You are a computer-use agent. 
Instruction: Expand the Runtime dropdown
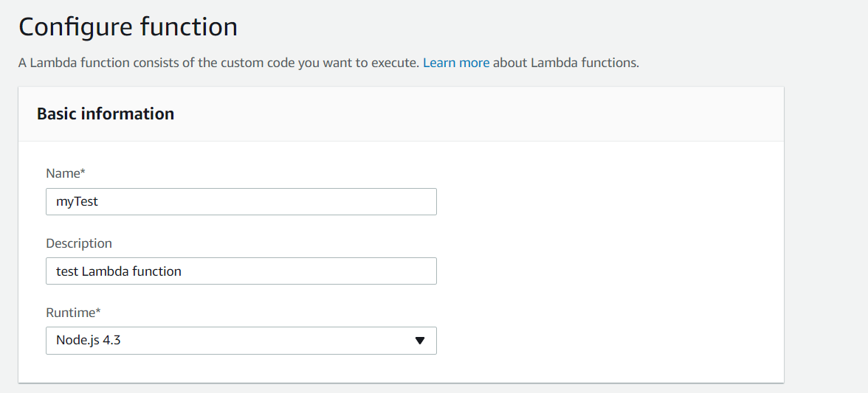(241, 340)
